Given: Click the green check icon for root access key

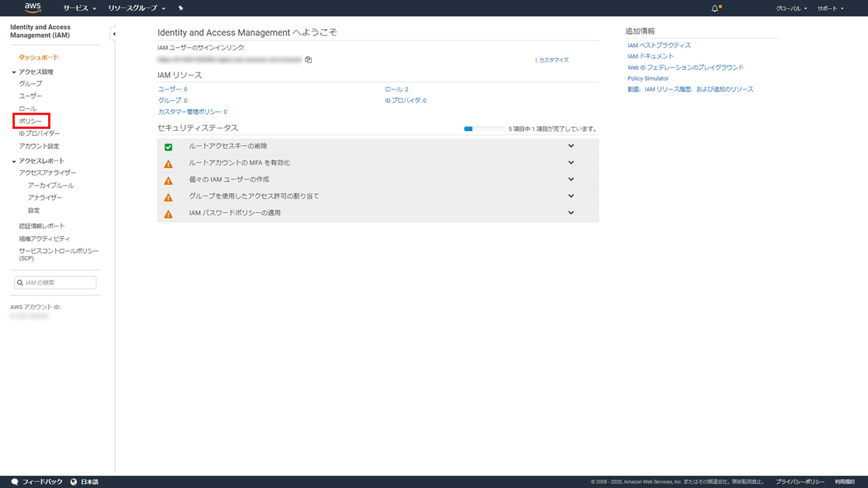Looking at the screenshot, I should pyautogui.click(x=168, y=146).
